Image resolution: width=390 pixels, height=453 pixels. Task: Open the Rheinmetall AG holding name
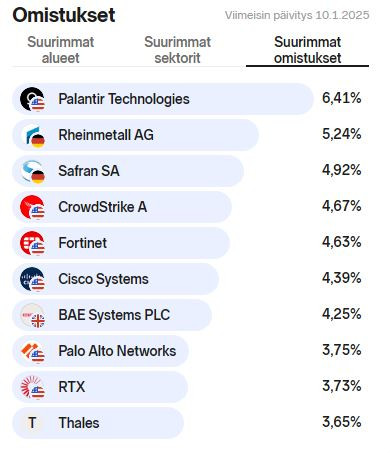(106, 135)
